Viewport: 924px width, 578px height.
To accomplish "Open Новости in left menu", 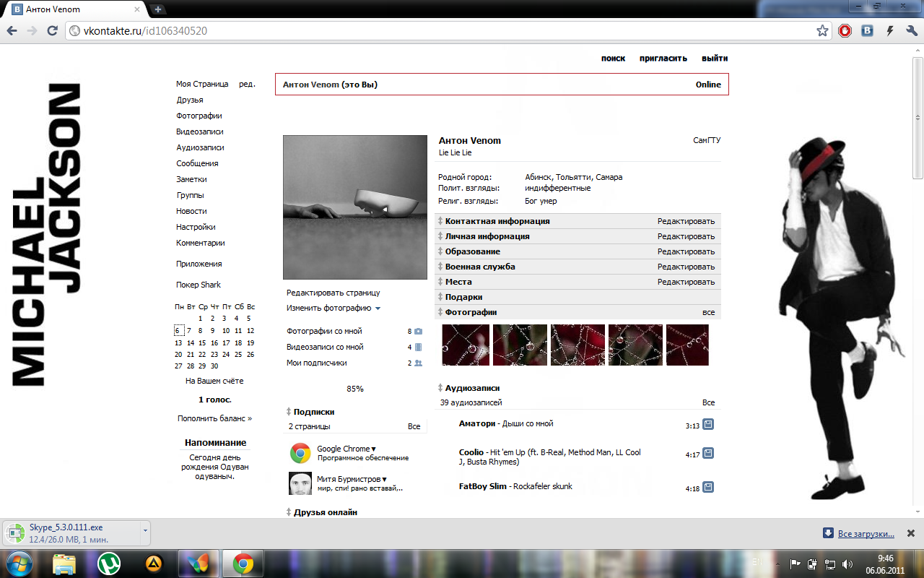I will pyautogui.click(x=191, y=212).
